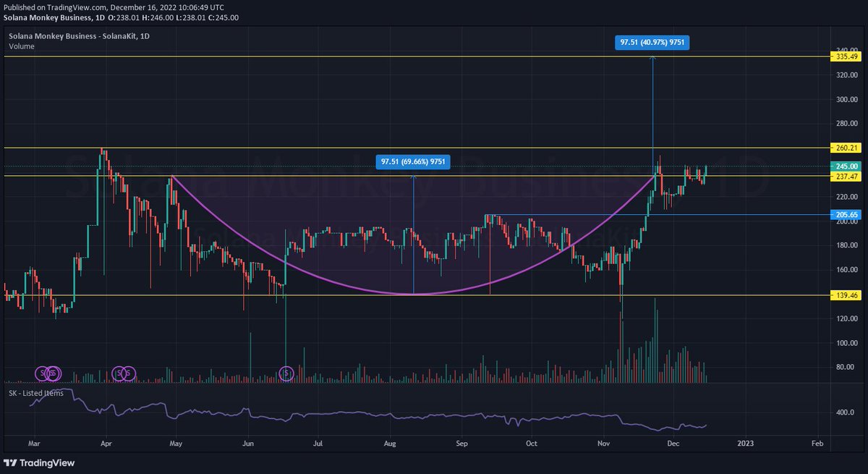Click the circled SS marker on the volume pane
Screen dimensions: 868x474
(52, 373)
